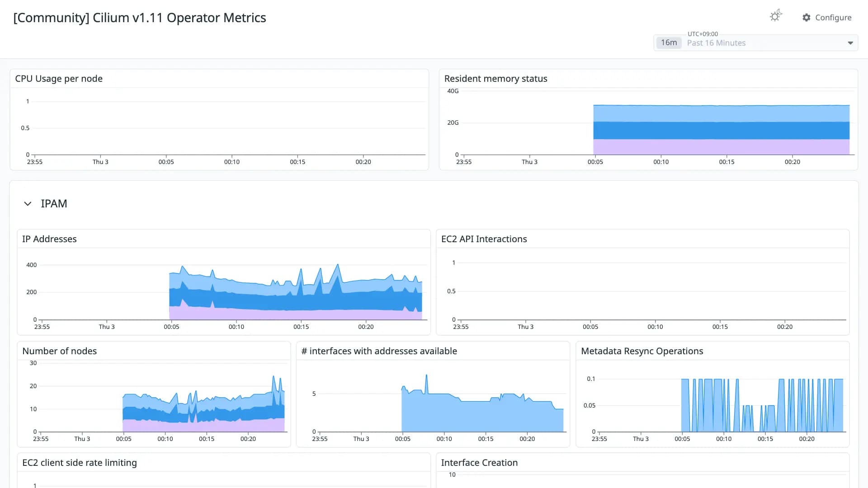Click the 16m time badge

(x=669, y=42)
